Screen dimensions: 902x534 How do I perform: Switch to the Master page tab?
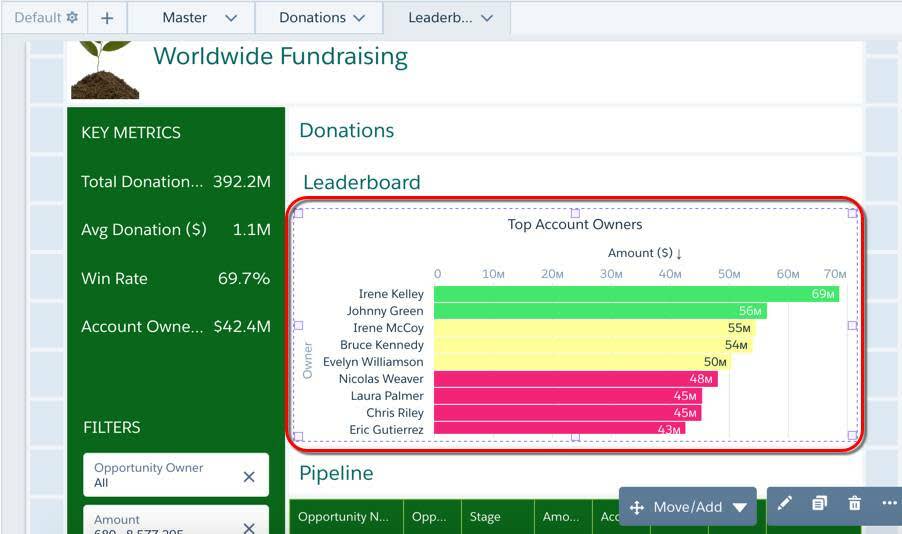pos(184,18)
